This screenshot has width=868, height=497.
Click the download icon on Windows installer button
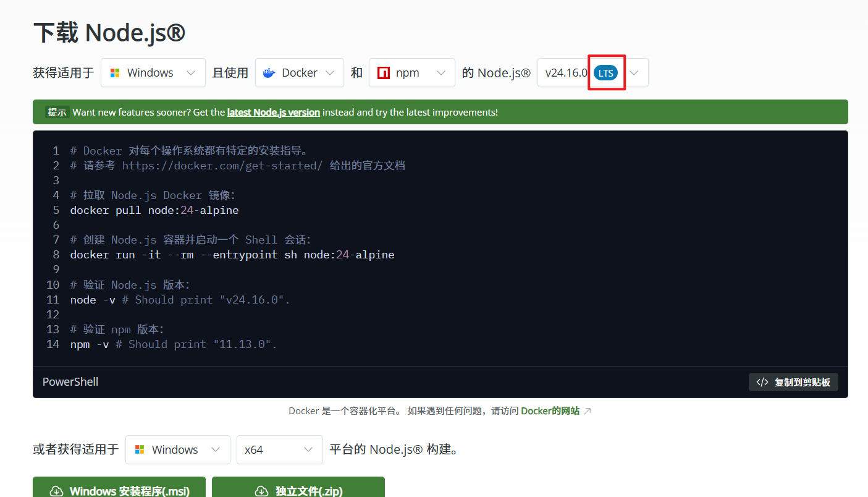56,491
